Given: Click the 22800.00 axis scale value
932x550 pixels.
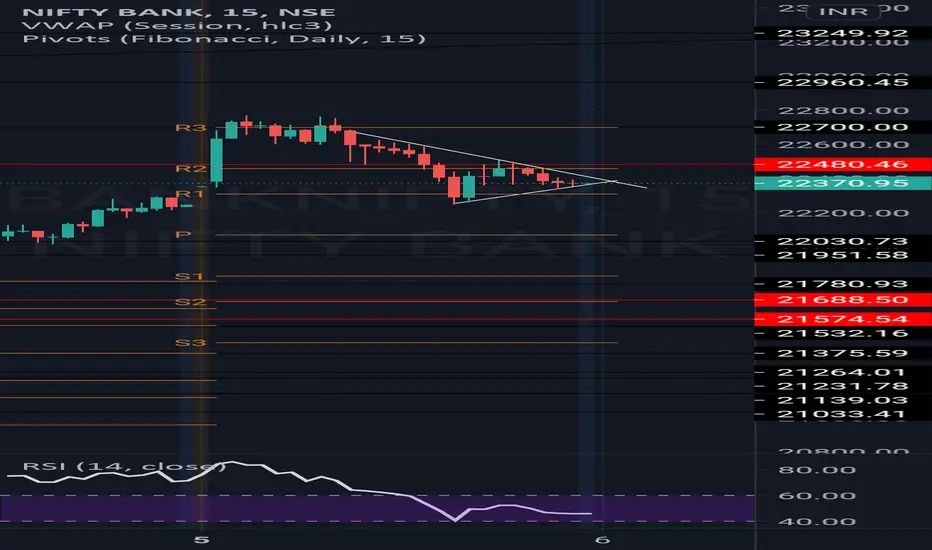Looking at the screenshot, I should pos(843,111).
